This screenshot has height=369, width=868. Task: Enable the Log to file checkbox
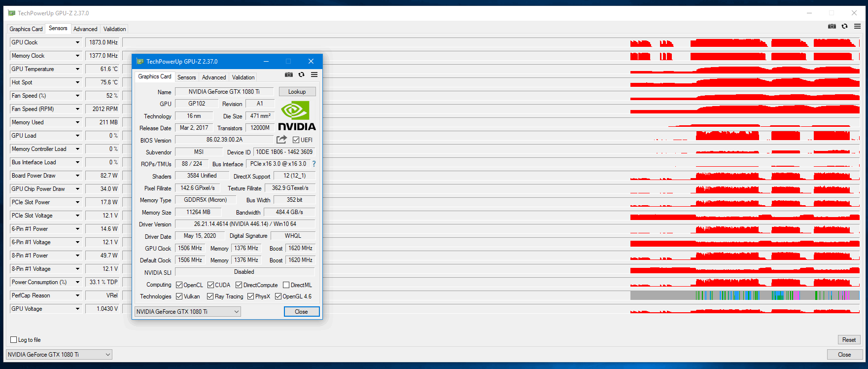pos(14,339)
